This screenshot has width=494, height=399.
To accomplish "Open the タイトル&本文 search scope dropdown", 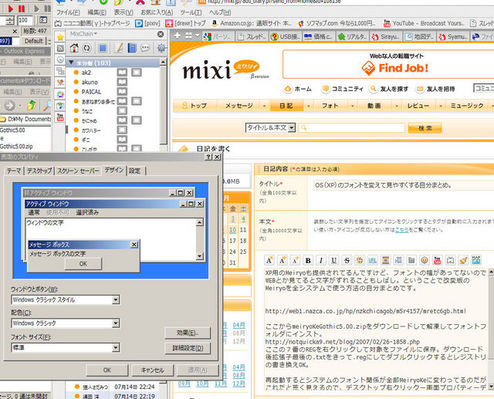I will [270, 128].
